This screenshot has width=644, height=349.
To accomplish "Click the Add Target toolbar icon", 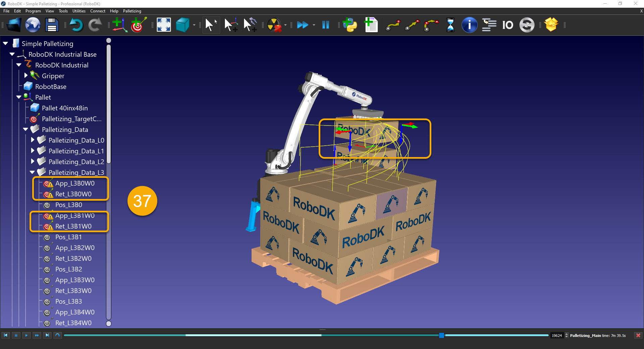I will pyautogui.click(x=138, y=25).
